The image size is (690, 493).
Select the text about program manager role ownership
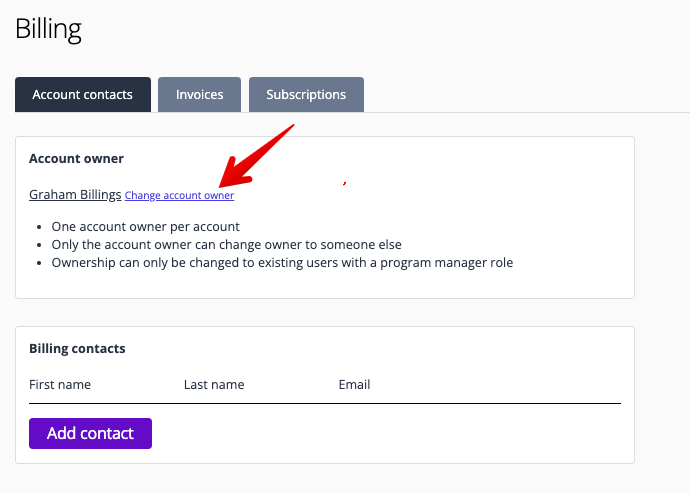click(282, 263)
